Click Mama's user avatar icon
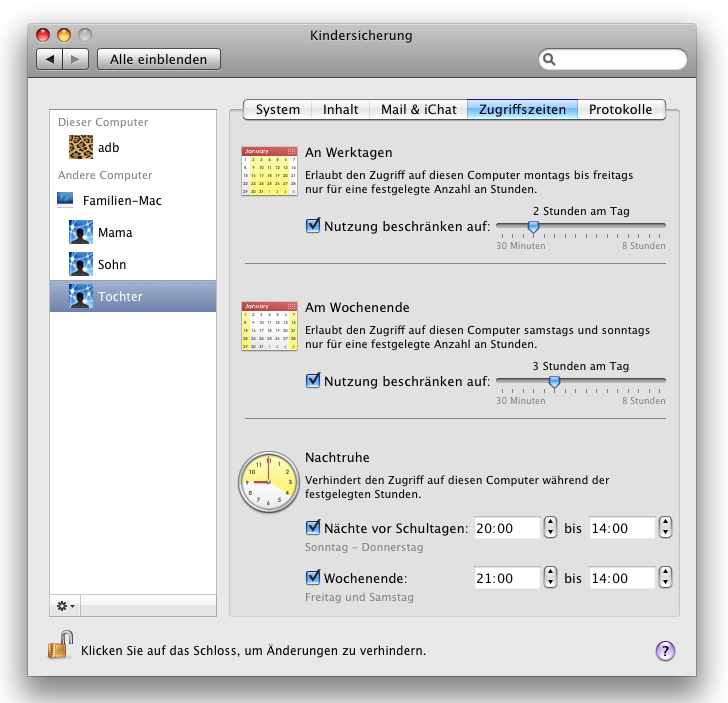Image resolution: width=728 pixels, height=703 pixels. 81,232
